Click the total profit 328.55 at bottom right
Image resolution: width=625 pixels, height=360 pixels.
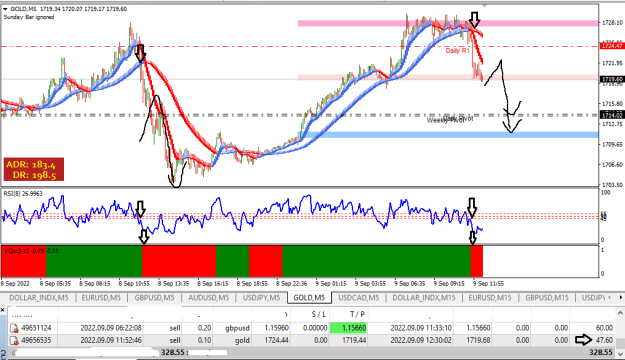[x=600, y=352]
